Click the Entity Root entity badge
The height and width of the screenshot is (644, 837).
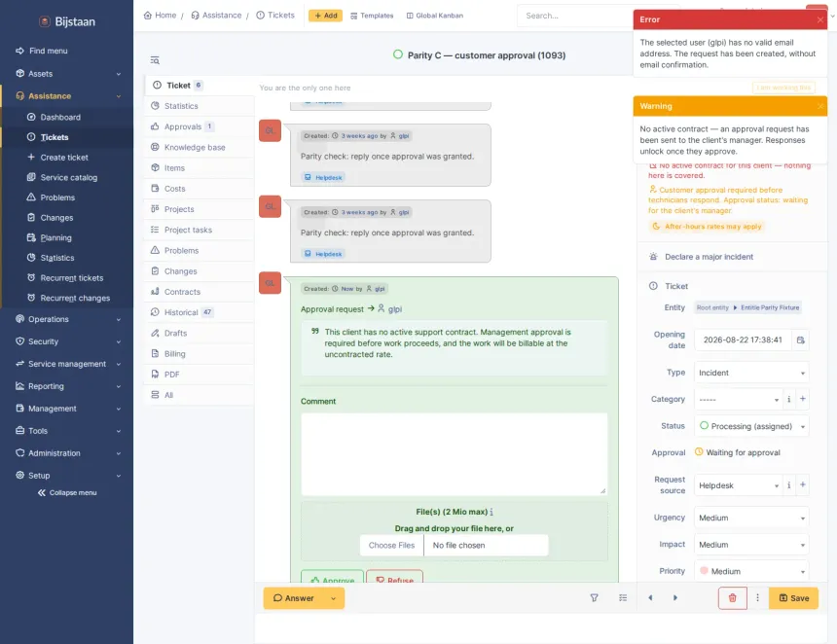747,307
